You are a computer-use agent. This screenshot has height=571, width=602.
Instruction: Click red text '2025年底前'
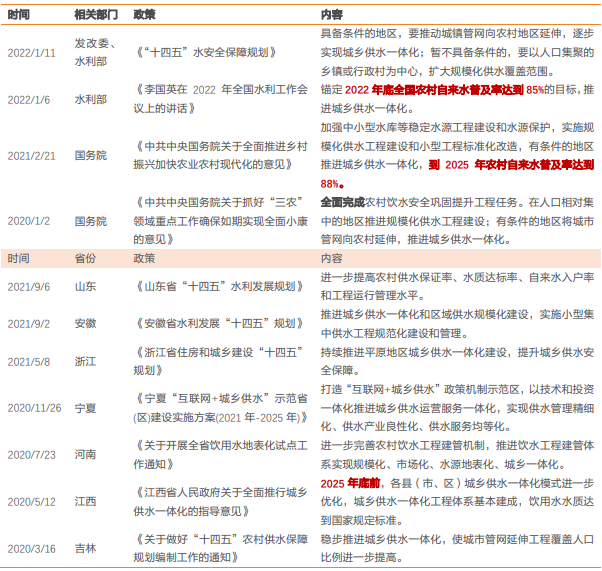click(350, 483)
